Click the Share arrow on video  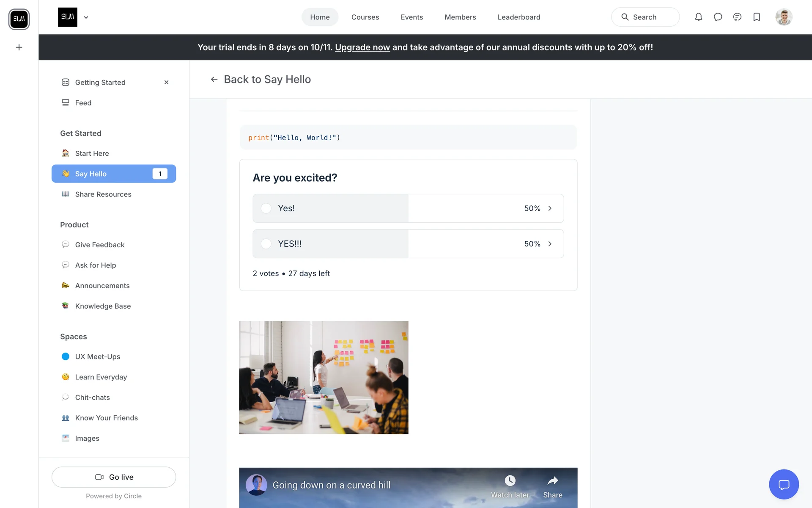[552, 481]
